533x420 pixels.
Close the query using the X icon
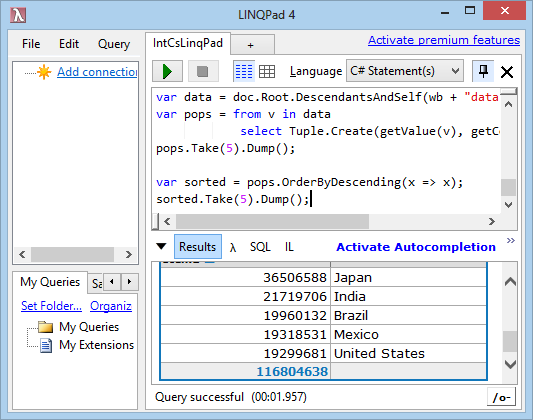pyautogui.click(x=507, y=72)
